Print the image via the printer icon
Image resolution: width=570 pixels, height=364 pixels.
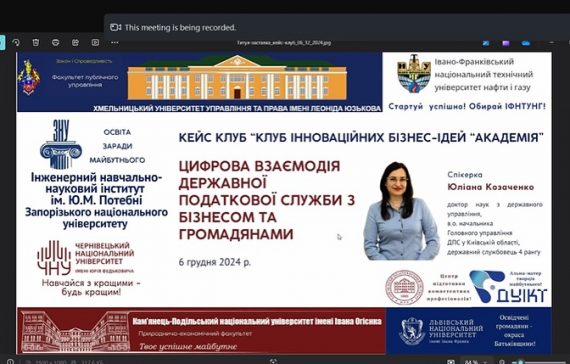click(56, 43)
